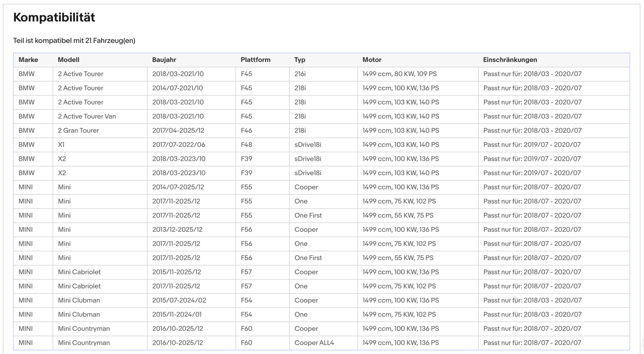Select the 2 Active Tourer 216i row

[321, 74]
